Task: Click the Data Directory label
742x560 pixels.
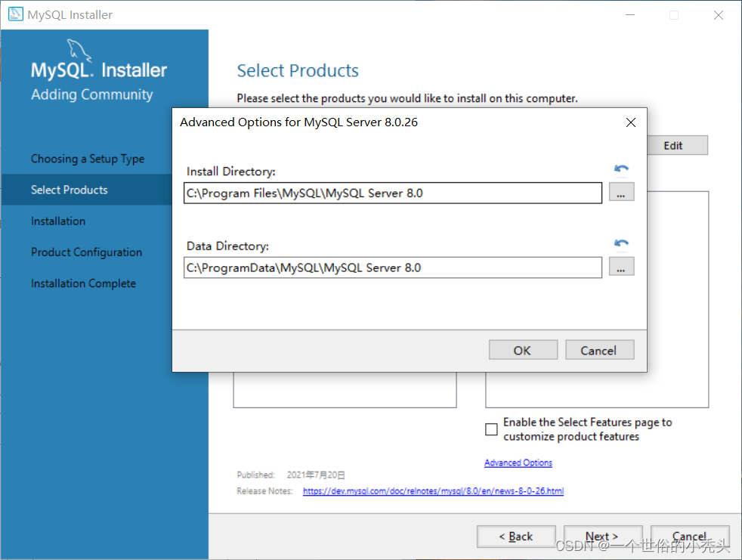Action: tap(227, 246)
